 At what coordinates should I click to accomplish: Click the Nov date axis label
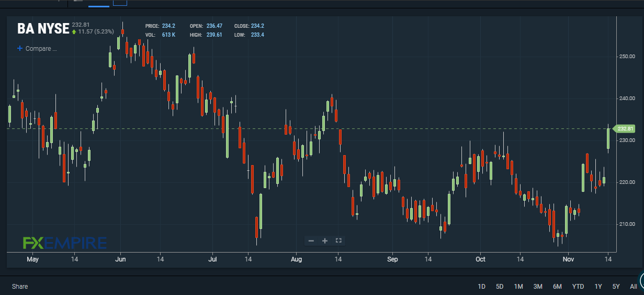(568, 259)
